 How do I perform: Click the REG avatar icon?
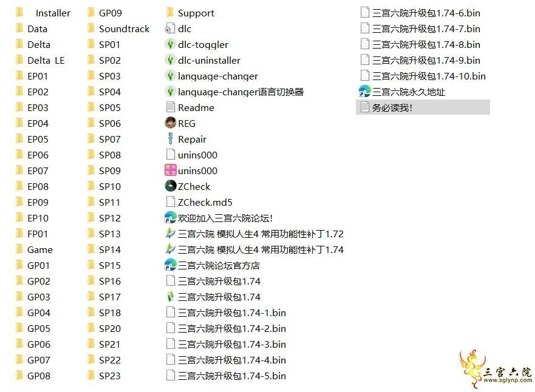[170, 123]
